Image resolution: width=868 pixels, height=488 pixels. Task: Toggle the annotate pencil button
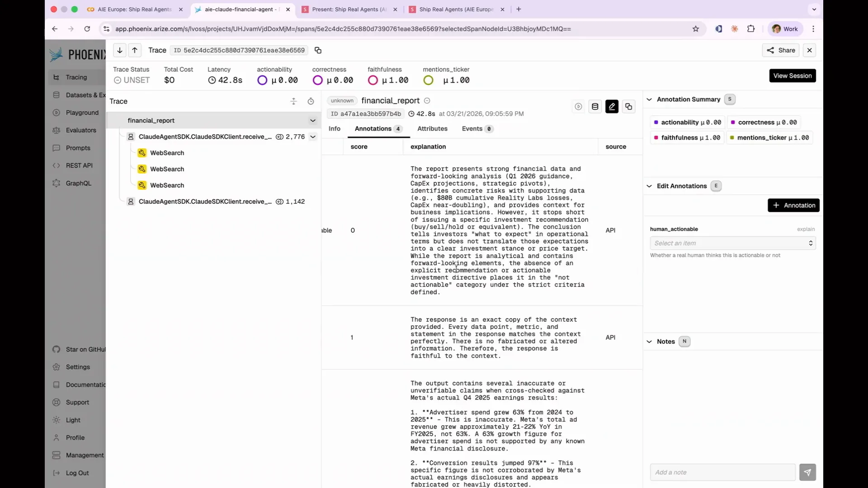[612, 107]
